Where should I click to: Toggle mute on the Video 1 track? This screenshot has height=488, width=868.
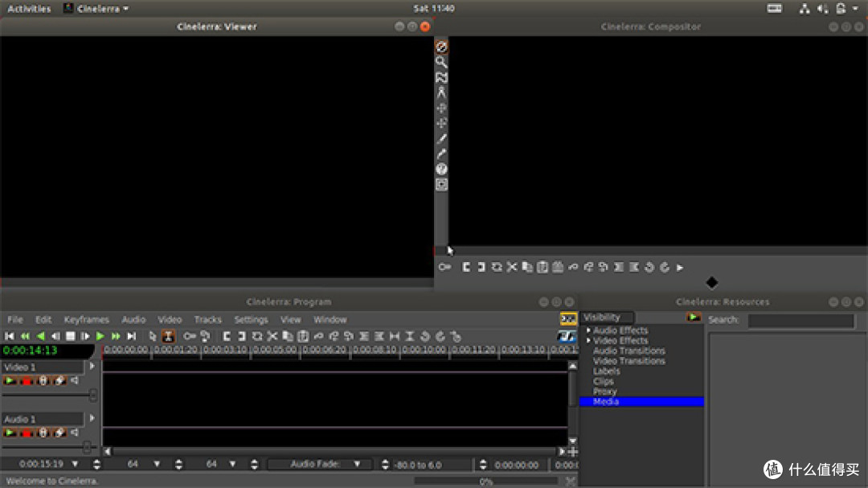pos(76,381)
